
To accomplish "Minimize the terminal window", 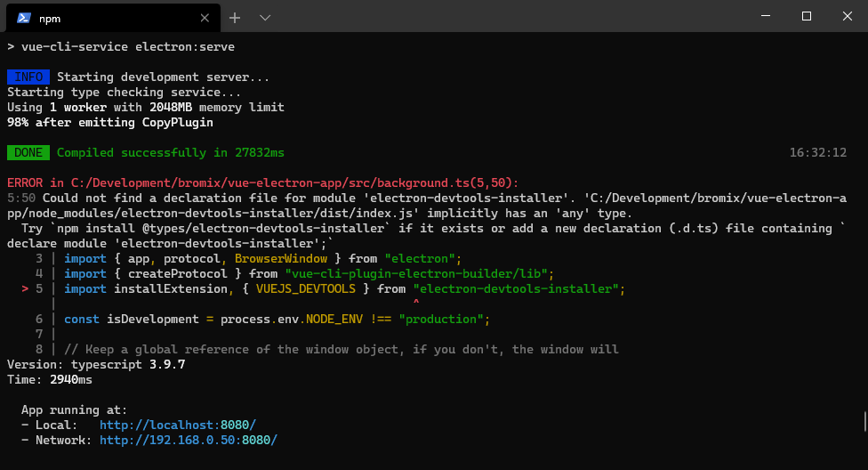I will tap(766, 16).
